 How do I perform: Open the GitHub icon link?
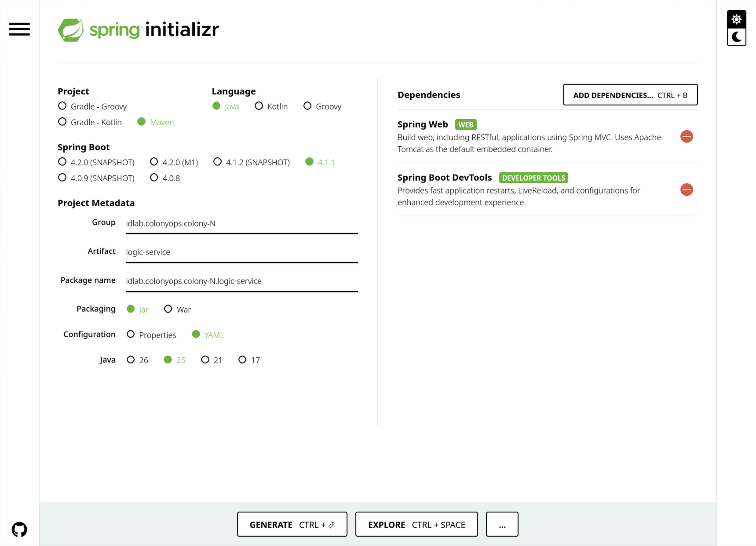[19, 529]
